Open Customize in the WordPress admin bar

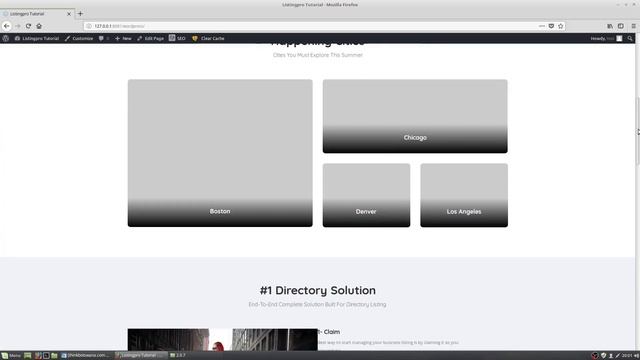79,38
